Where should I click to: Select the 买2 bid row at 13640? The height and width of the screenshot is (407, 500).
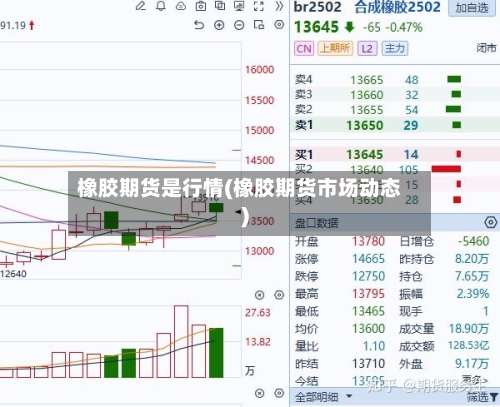click(395, 170)
